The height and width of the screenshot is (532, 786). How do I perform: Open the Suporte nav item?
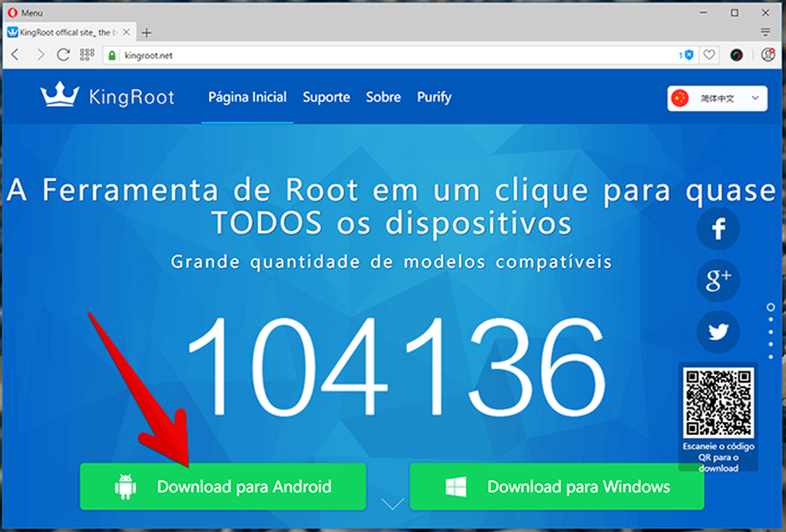click(326, 98)
